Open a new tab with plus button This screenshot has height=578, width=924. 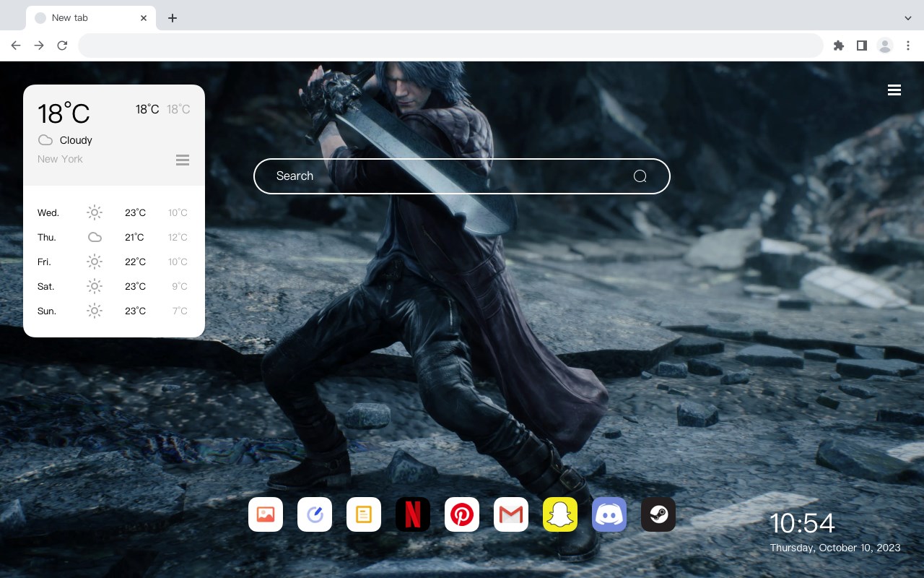(172, 18)
